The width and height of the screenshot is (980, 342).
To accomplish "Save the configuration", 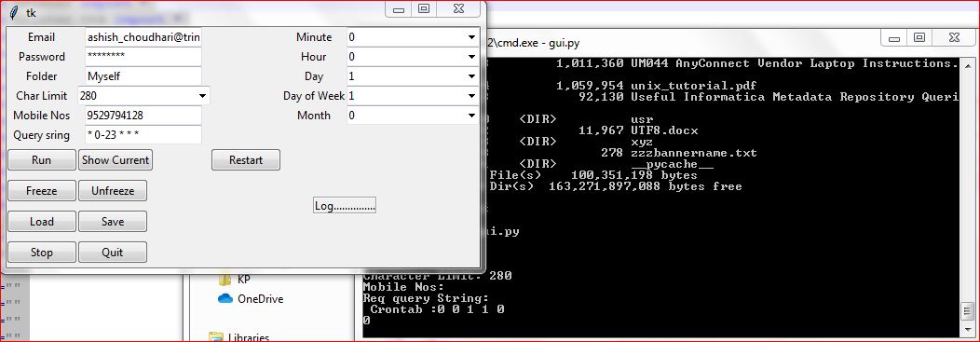I will 113,222.
